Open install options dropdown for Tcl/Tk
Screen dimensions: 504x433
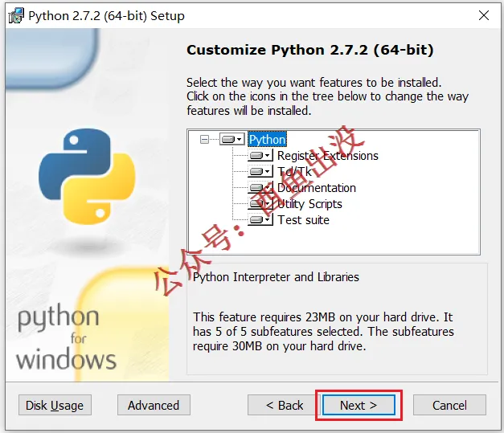(260, 172)
